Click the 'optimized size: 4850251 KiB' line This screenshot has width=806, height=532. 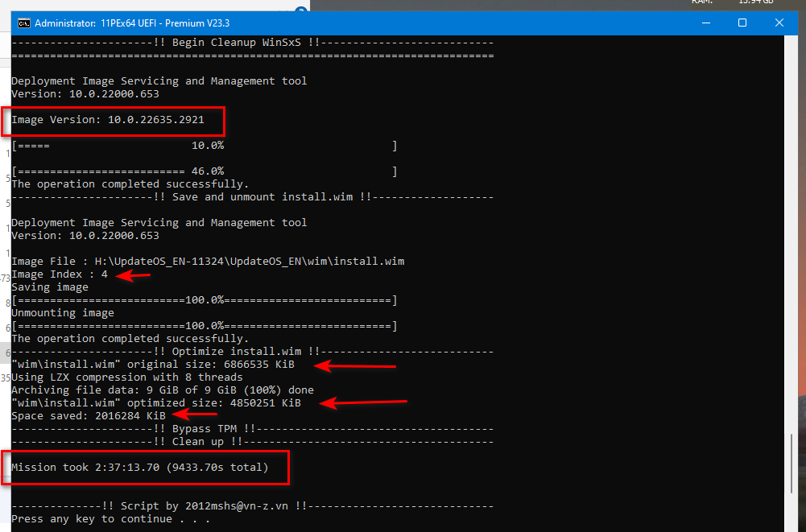click(x=155, y=403)
